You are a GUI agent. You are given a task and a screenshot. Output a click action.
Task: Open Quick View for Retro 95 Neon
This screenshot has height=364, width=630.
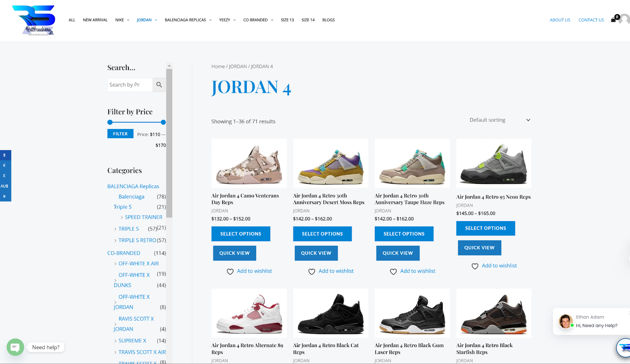pos(479,248)
